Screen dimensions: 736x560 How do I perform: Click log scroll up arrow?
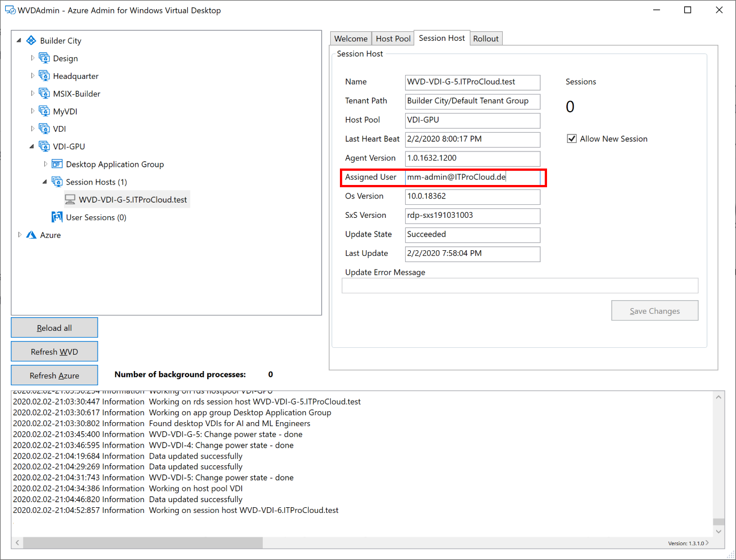point(718,397)
